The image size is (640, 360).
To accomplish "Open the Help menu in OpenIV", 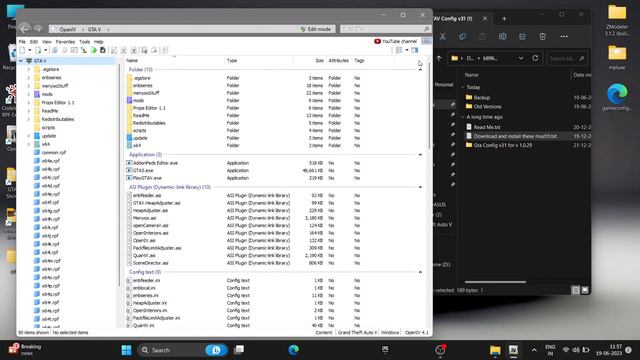I will [99, 42].
